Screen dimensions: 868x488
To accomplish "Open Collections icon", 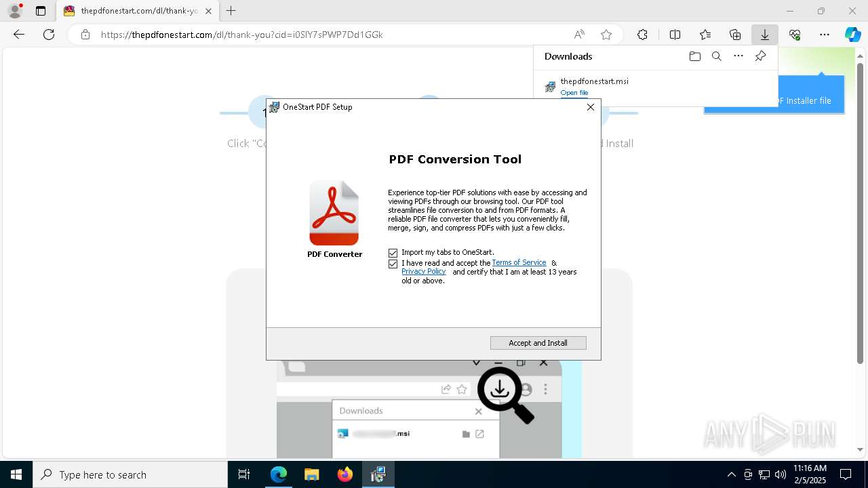I will tap(735, 35).
